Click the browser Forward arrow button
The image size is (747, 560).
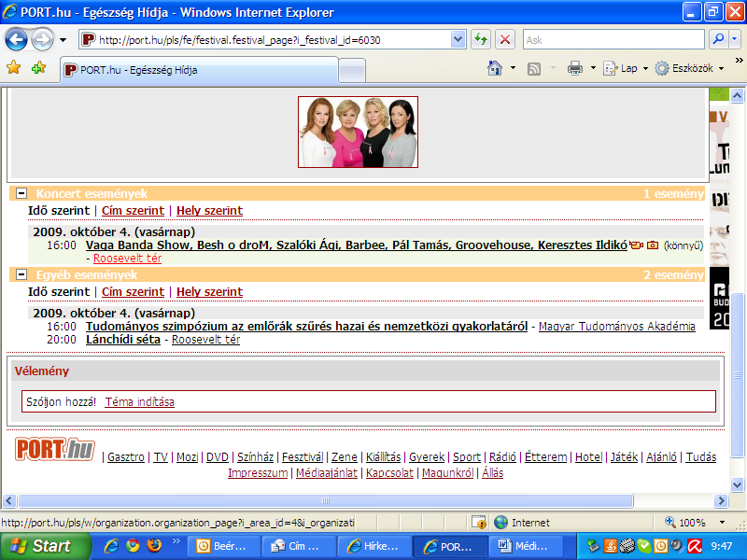42,40
